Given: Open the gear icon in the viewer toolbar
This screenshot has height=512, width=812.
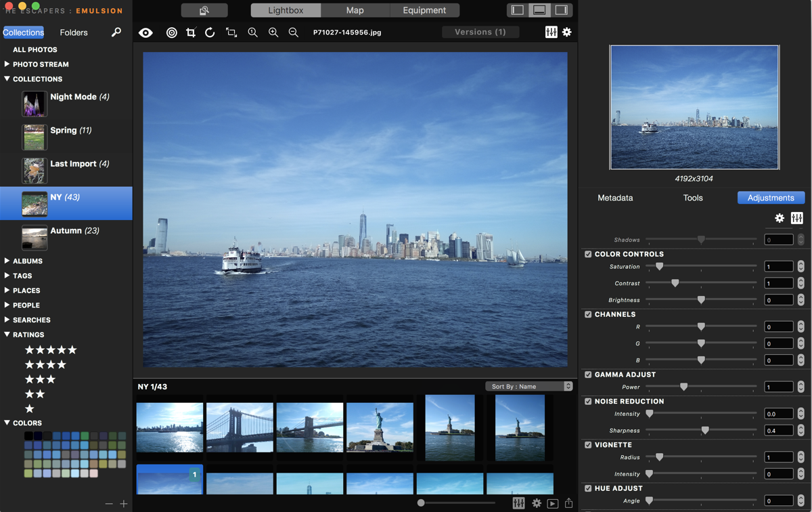Looking at the screenshot, I should click(567, 32).
